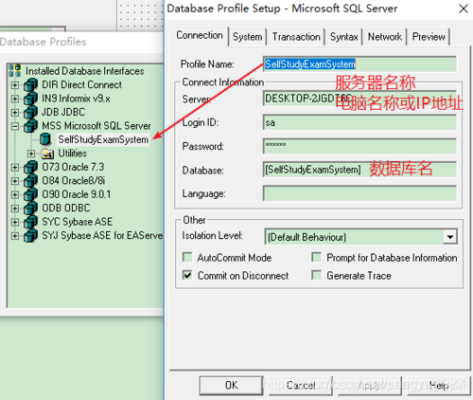Click the SelfStudyExamSystem profile cylinder icon
The width and height of the screenshot is (473, 400).
[x=45, y=139]
